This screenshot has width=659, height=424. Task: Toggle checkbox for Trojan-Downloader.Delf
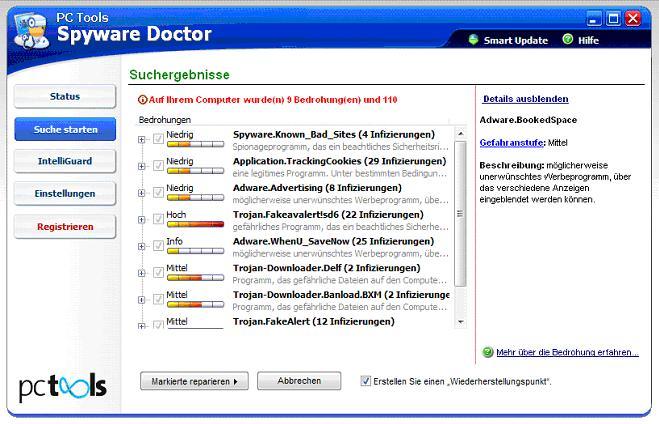click(158, 272)
